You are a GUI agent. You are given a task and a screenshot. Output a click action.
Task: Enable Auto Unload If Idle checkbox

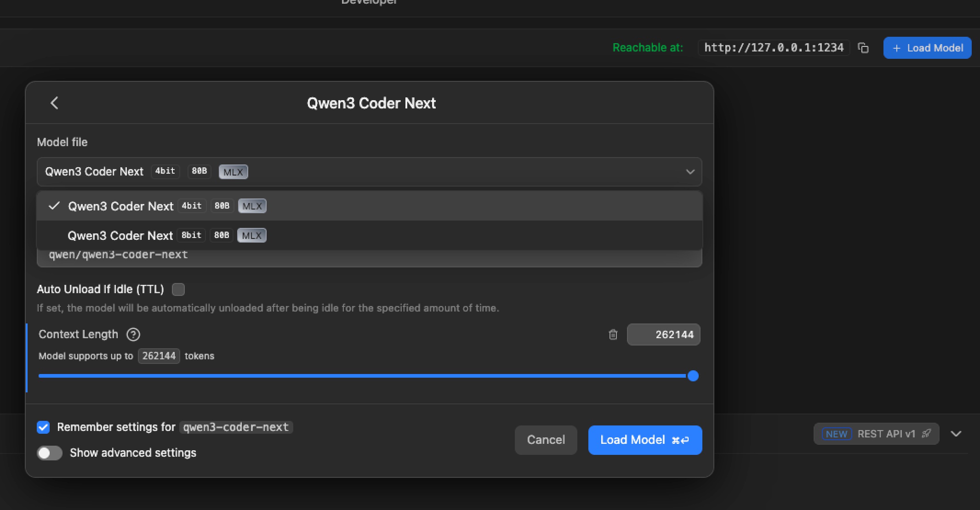[x=178, y=289]
